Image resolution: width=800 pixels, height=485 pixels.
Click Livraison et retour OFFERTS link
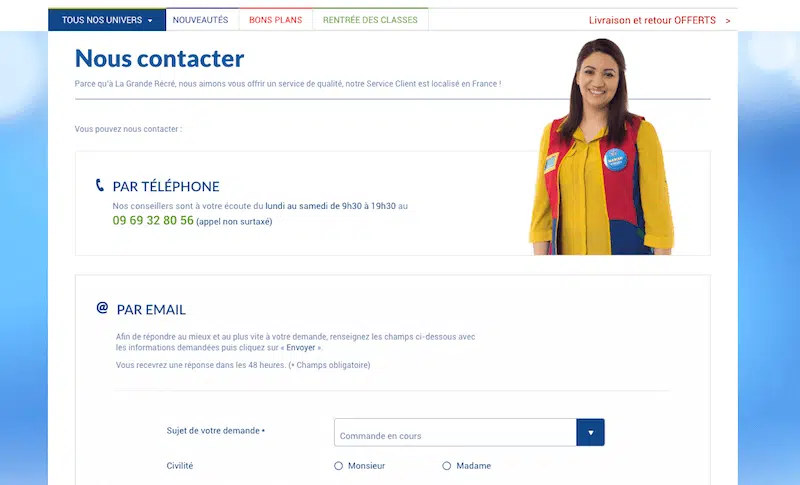click(x=652, y=20)
